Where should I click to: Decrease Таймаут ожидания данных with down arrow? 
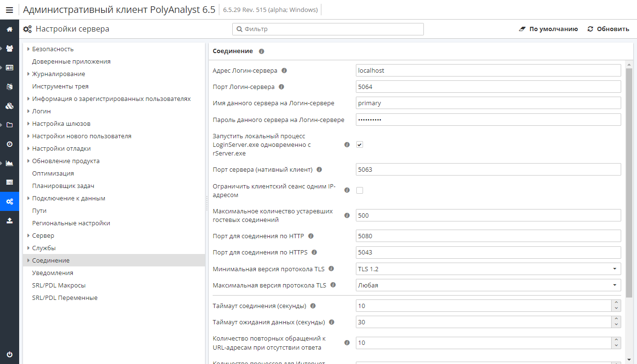tap(616, 325)
